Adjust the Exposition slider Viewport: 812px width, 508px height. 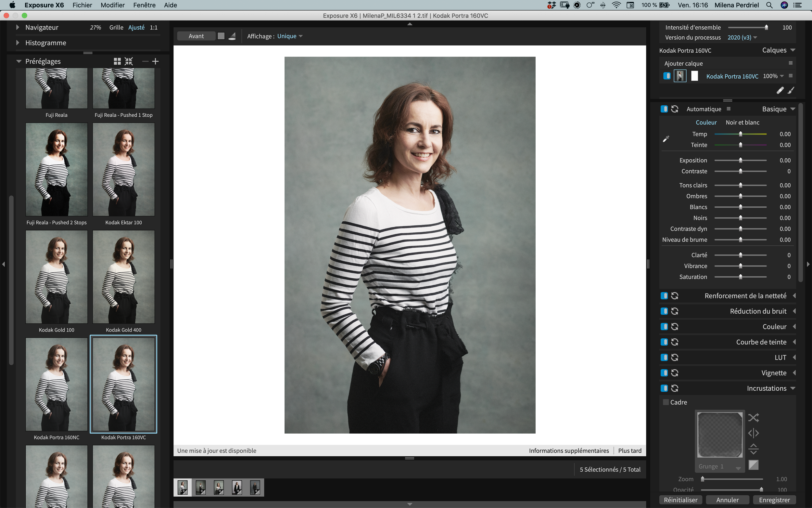point(740,160)
